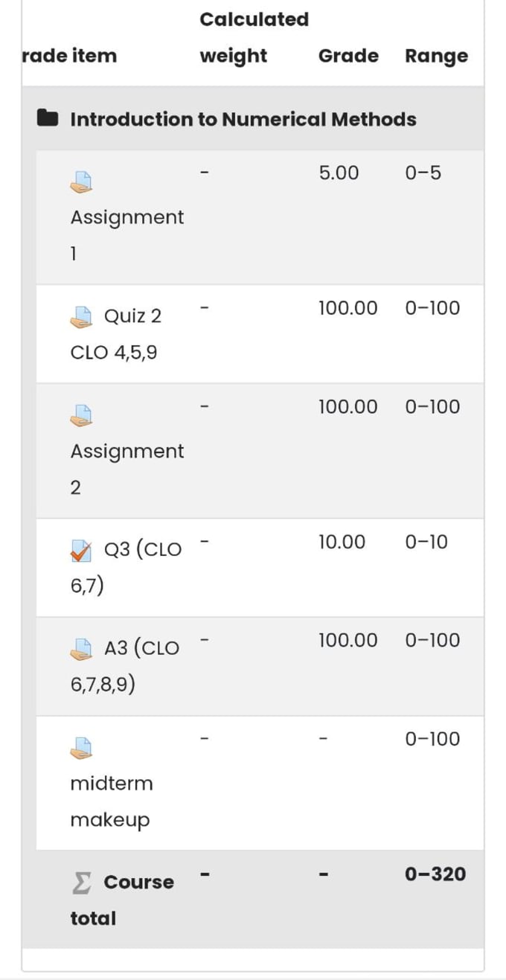This screenshot has width=506, height=980.
Task: Select the Introduction to Numerical Methods category row
Action: [253, 119]
